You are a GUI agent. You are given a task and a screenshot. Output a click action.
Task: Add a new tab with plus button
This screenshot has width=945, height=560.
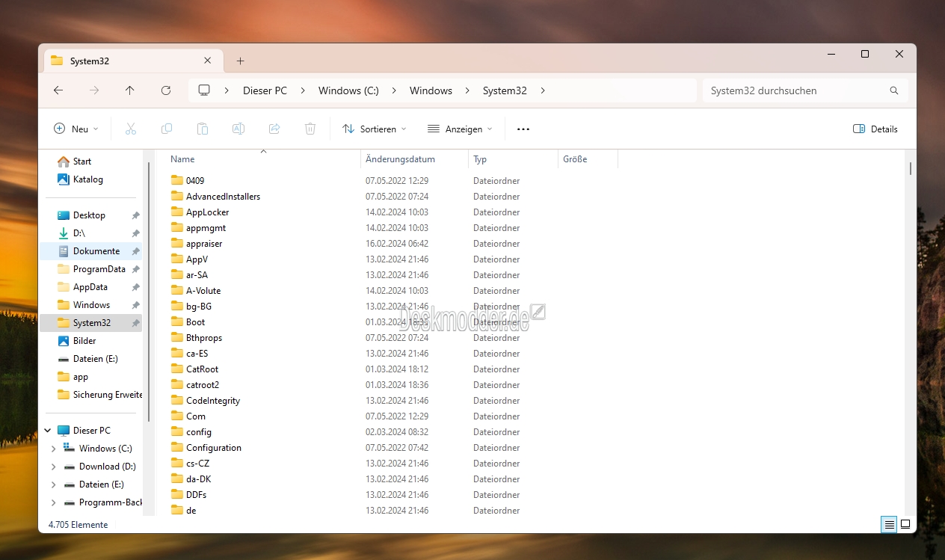click(x=240, y=61)
